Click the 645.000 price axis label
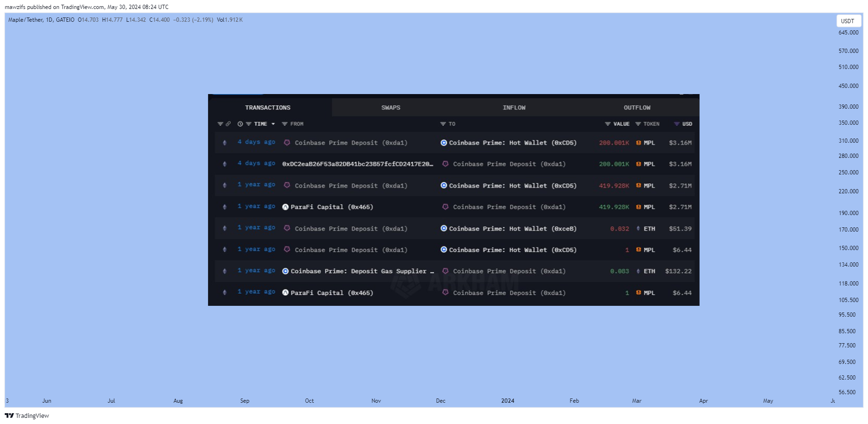This screenshot has width=868, height=424. (849, 33)
